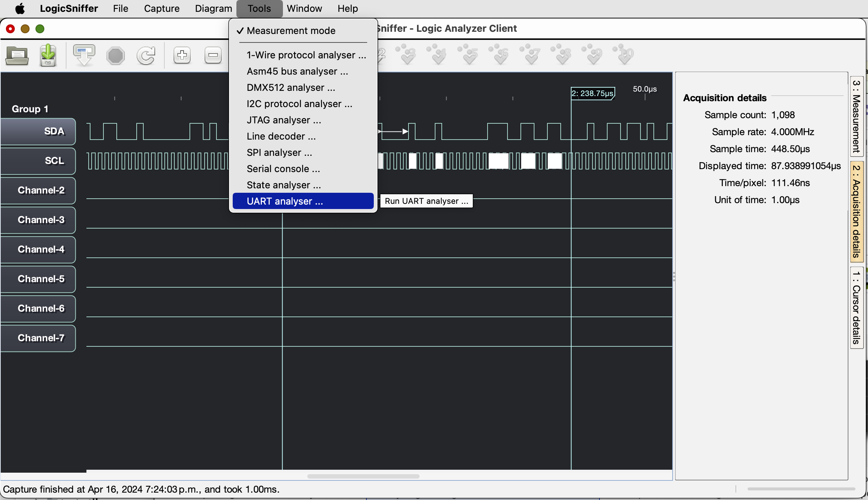Screen dimensions: 868x500
Task: Open the Capture menu
Action: pyautogui.click(x=162, y=8)
